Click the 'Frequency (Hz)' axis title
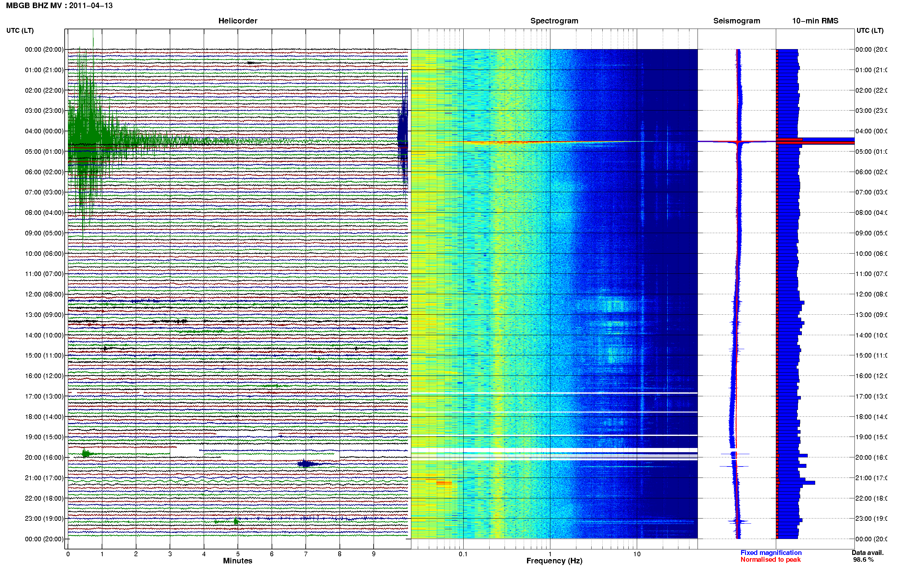Image resolution: width=924 pixels, height=578 pixels. pyautogui.click(x=554, y=561)
